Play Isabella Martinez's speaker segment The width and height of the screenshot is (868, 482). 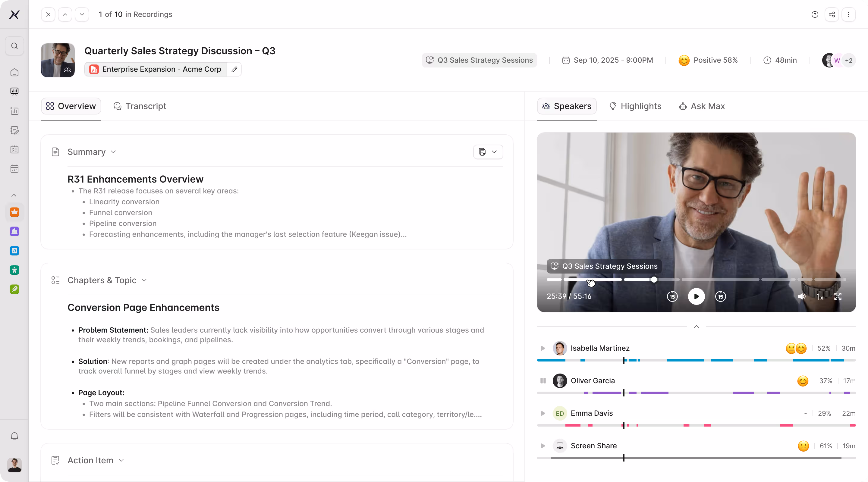[x=542, y=348]
